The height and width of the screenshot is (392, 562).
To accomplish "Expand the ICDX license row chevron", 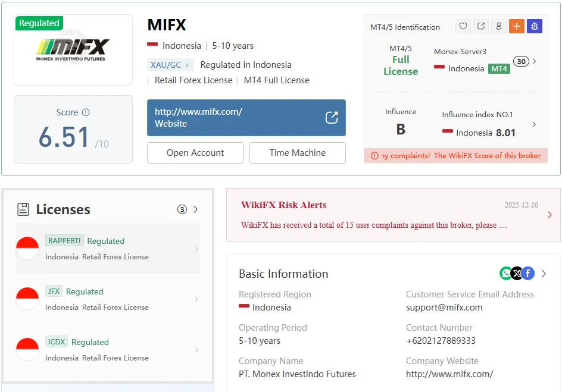I will [196, 349].
